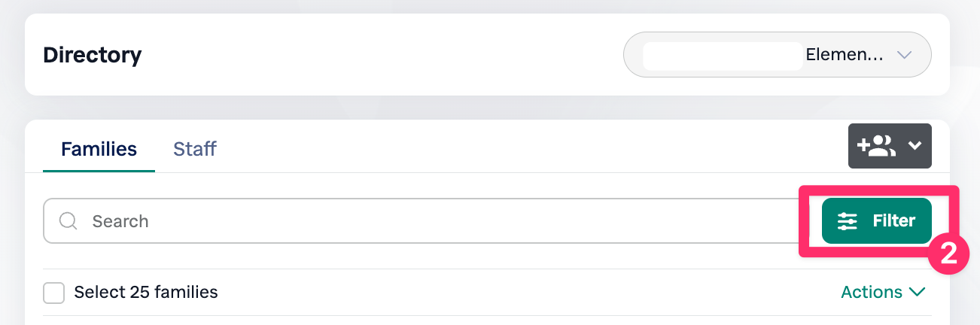Viewport: 980px width, 325px height.
Task: Click the arrow next to Actions
Action: coord(917,292)
